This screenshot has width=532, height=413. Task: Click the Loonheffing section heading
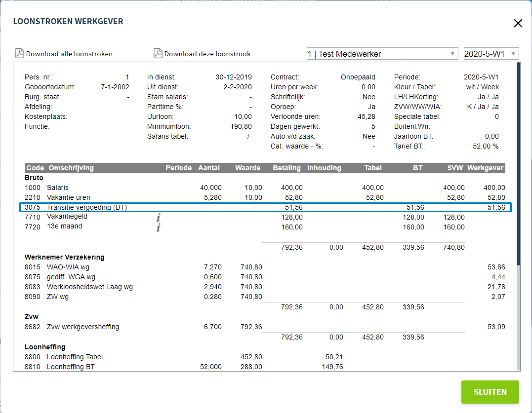45,347
